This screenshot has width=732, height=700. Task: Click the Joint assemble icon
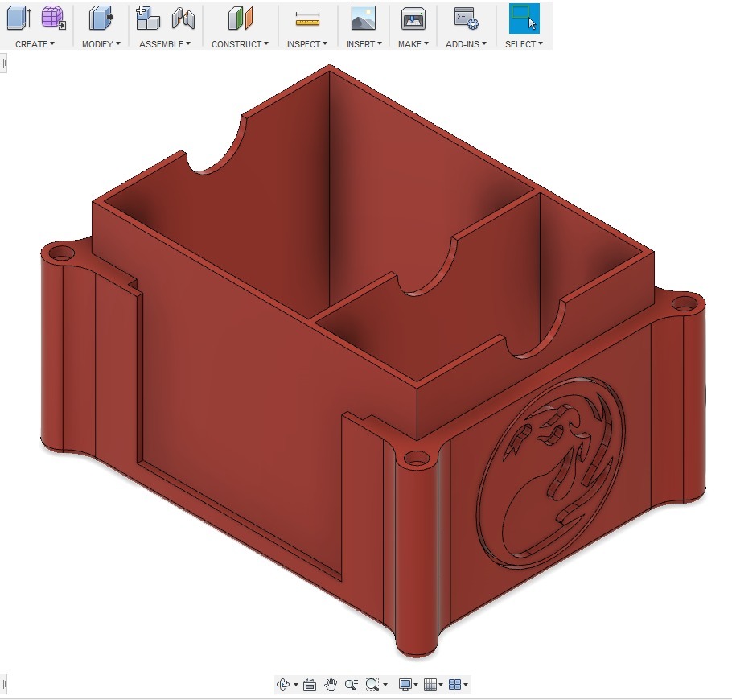pyautogui.click(x=183, y=18)
